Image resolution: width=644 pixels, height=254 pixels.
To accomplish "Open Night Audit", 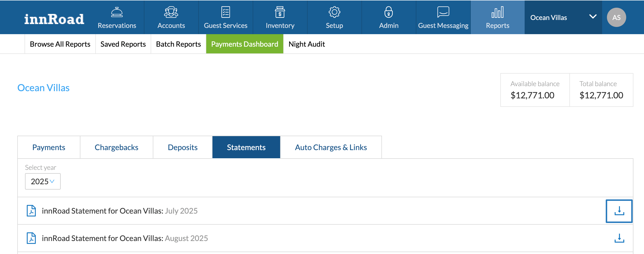I will click(x=307, y=44).
